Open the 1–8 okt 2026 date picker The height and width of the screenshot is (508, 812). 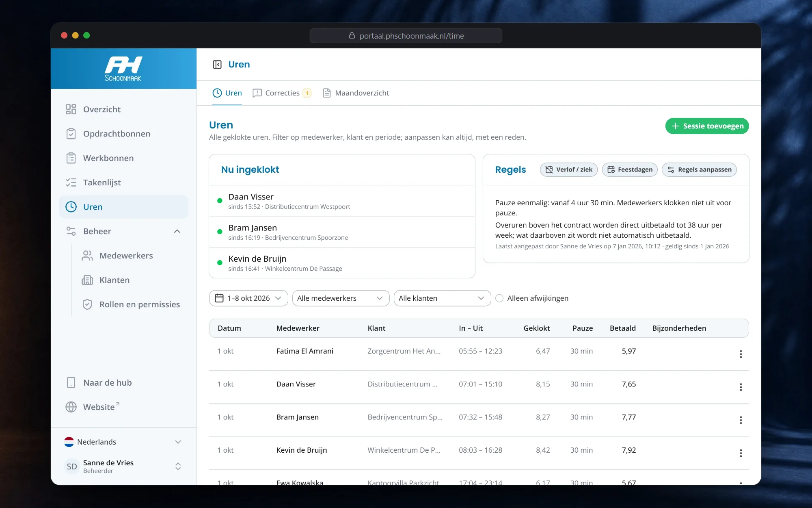(x=248, y=298)
